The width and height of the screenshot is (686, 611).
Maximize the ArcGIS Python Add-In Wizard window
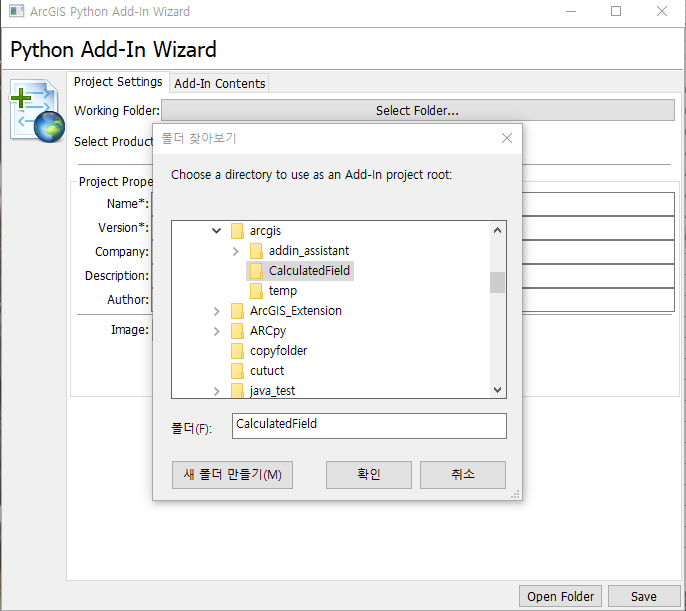click(616, 11)
